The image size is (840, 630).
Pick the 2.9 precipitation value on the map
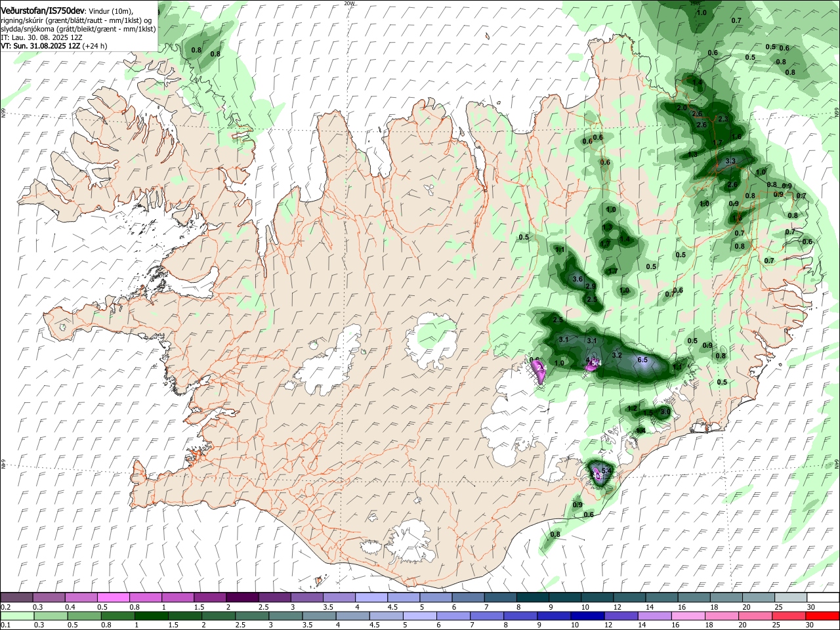591,287
